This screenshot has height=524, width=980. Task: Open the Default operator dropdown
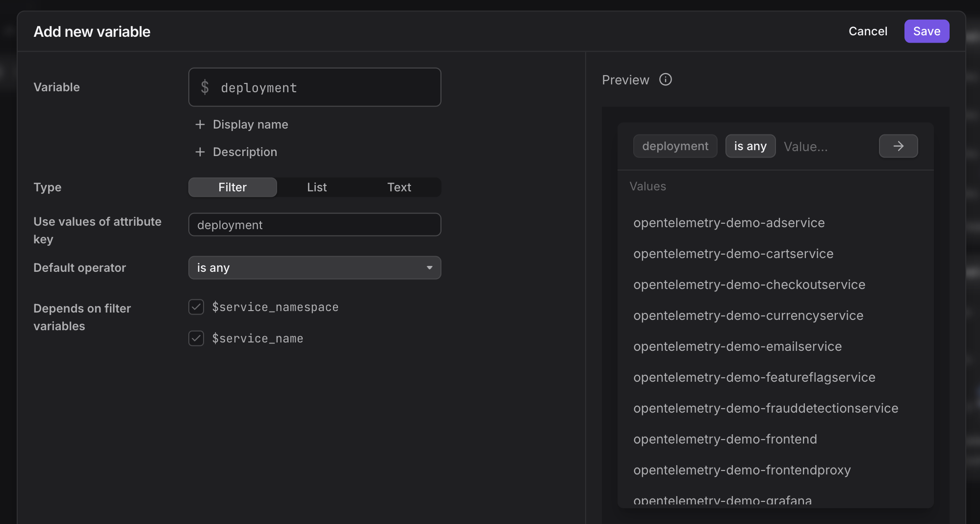pyautogui.click(x=314, y=268)
